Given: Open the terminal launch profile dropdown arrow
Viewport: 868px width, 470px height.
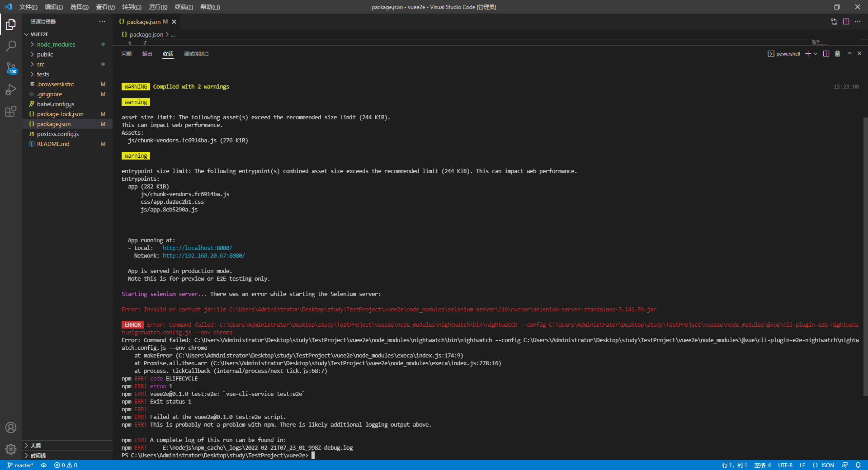Looking at the screenshot, I should click(x=816, y=54).
